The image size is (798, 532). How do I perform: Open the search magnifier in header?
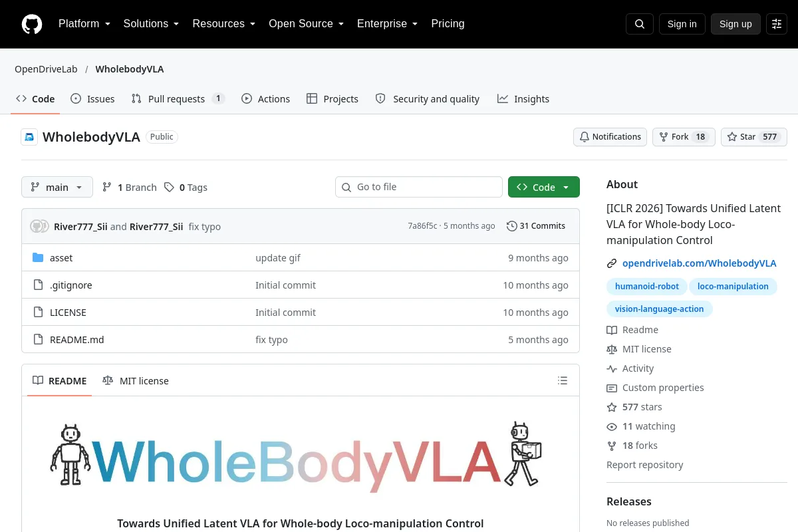pyautogui.click(x=640, y=24)
